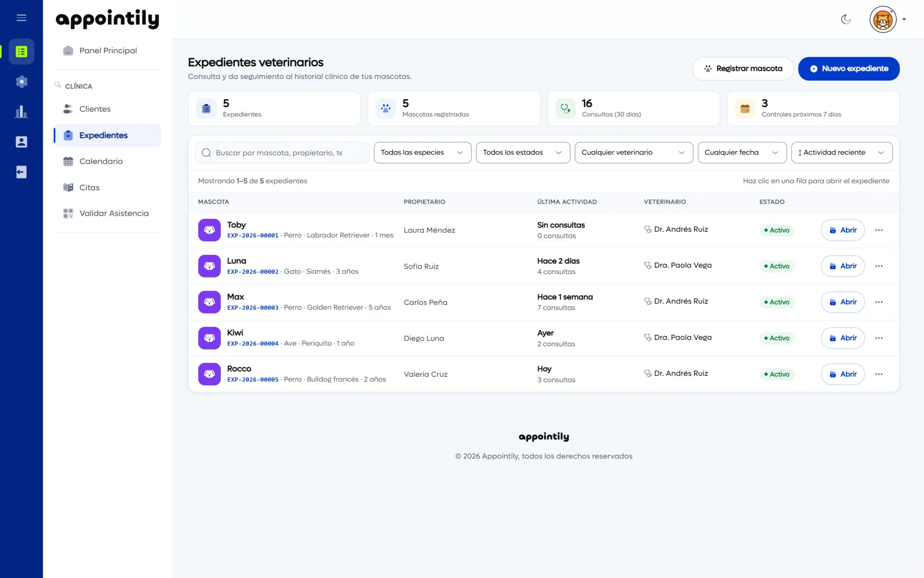Expand the Todas las especies dropdown
This screenshot has height=578, width=924.
click(423, 153)
